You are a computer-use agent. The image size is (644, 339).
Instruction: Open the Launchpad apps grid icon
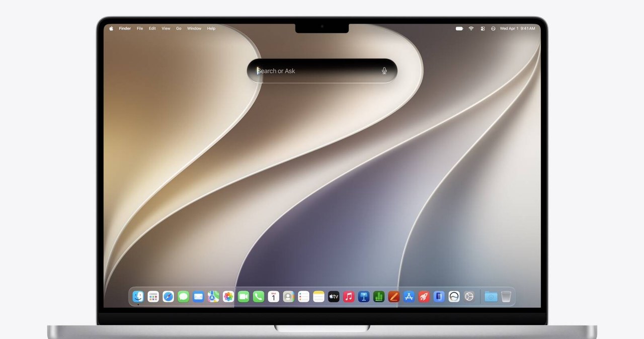pyautogui.click(x=153, y=297)
